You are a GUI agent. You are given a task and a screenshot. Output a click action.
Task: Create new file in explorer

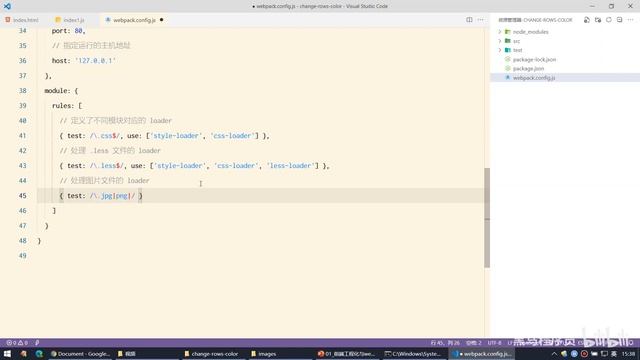[x=587, y=20]
